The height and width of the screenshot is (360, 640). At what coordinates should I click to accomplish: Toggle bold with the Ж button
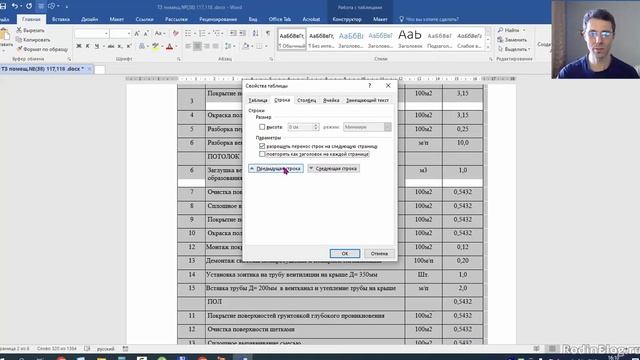[x=79, y=46]
